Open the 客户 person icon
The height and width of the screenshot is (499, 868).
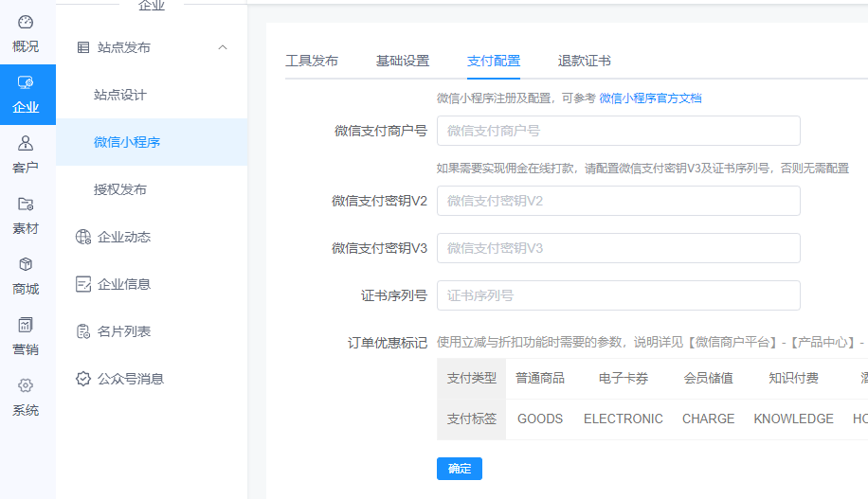click(x=26, y=143)
